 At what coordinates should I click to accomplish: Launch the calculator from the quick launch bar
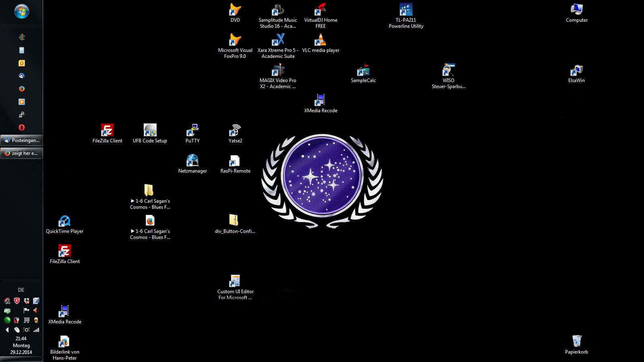22,50
